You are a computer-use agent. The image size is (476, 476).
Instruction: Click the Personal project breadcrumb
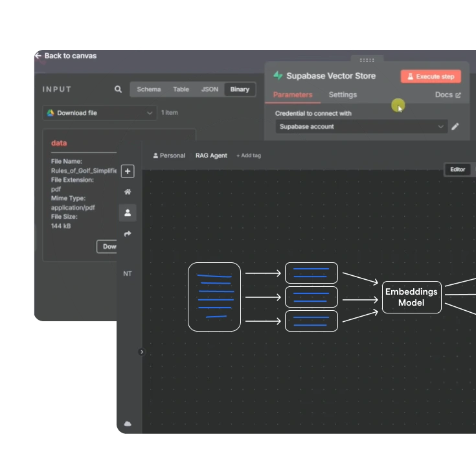point(169,155)
